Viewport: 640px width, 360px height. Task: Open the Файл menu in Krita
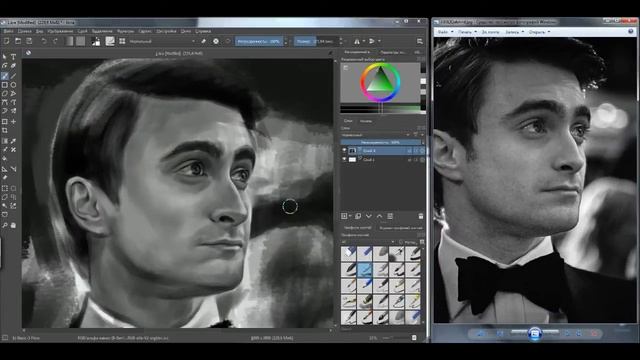tap(9, 31)
